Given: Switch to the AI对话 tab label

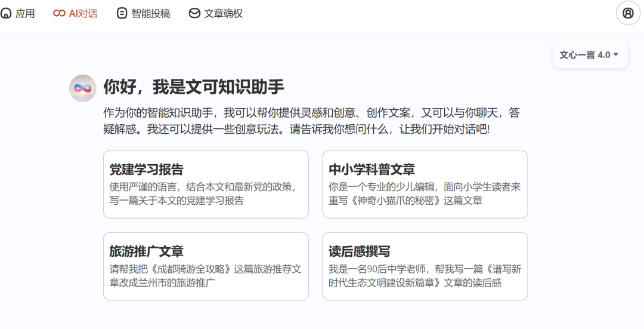Looking at the screenshot, I should coord(83,14).
